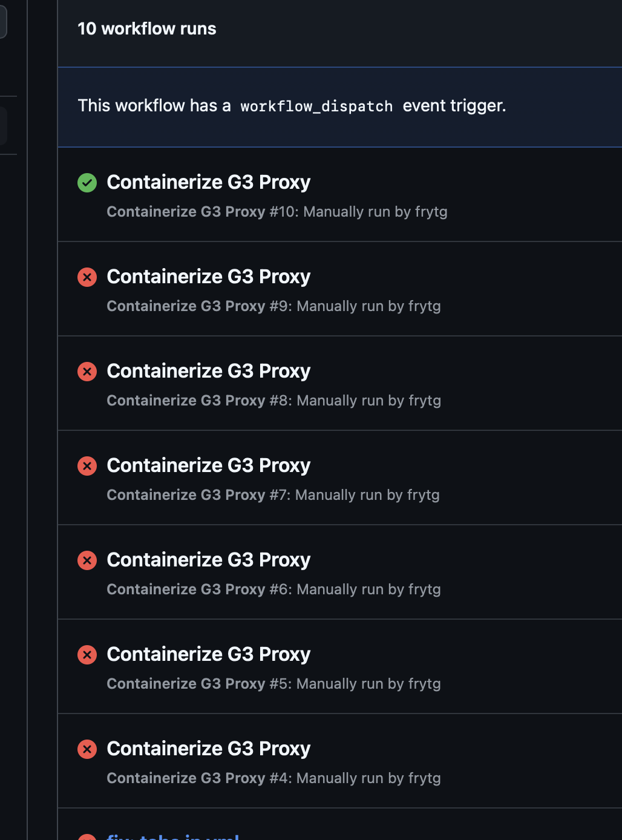The width and height of the screenshot is (622, 840).
Task: Open the Containerize G3 Proxy run #5 title
Action: (x=209, y=654)
